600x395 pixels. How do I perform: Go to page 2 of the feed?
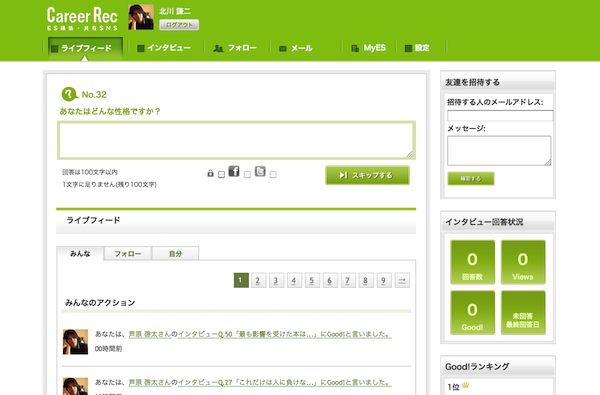click(x=258, y=280)
